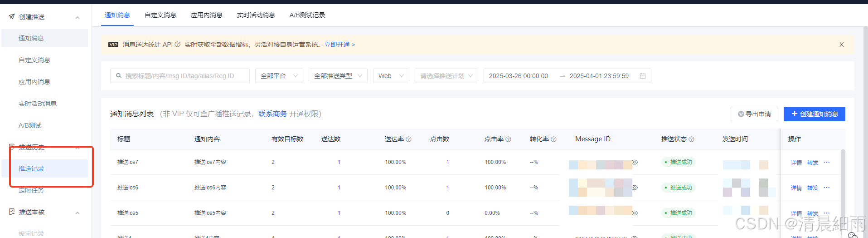This screenshot has height=238, width=868.
Task: Open the 全部平台 dropdown
Action: [x=279, y=76]
